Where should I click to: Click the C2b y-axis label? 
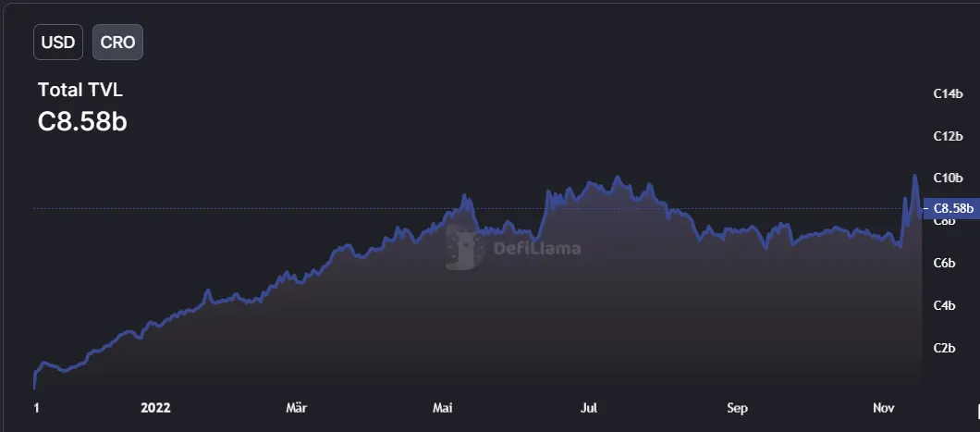point(944,348)
